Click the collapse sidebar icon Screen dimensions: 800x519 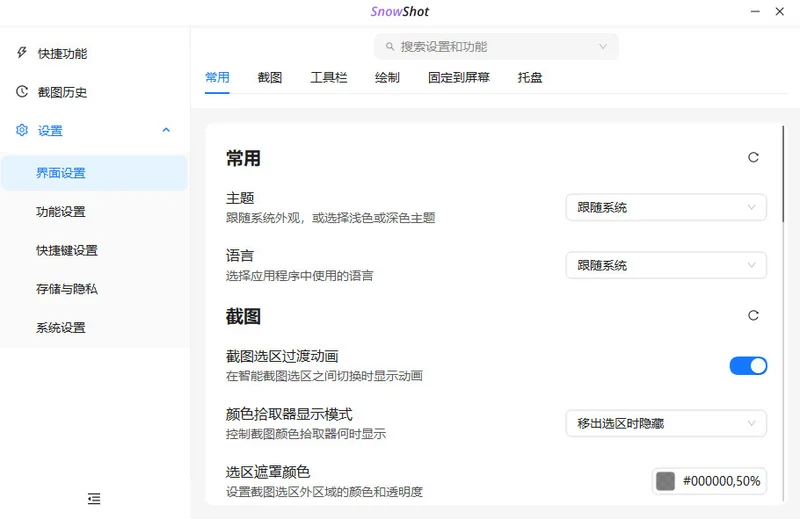(x=94, y=498)
